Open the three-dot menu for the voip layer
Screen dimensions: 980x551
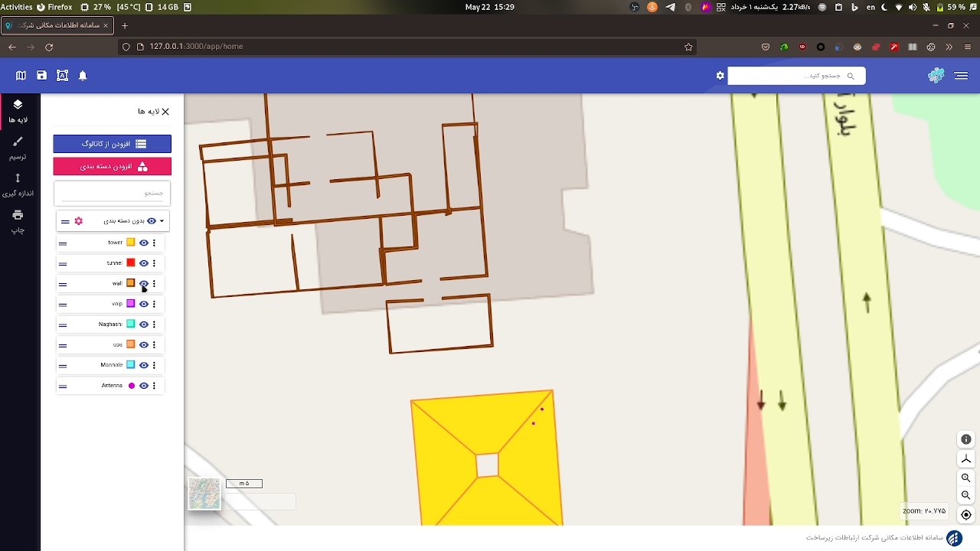154,304
